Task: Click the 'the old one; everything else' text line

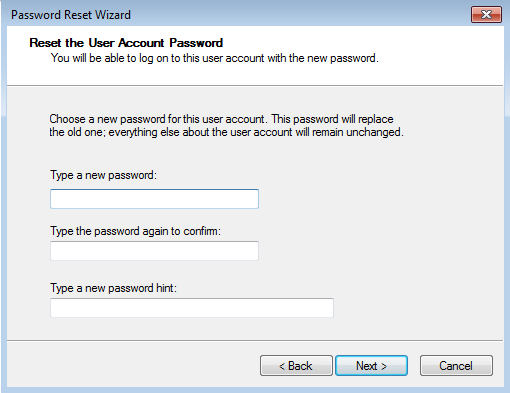Action: pyautogui.click(x=226, y=132)
